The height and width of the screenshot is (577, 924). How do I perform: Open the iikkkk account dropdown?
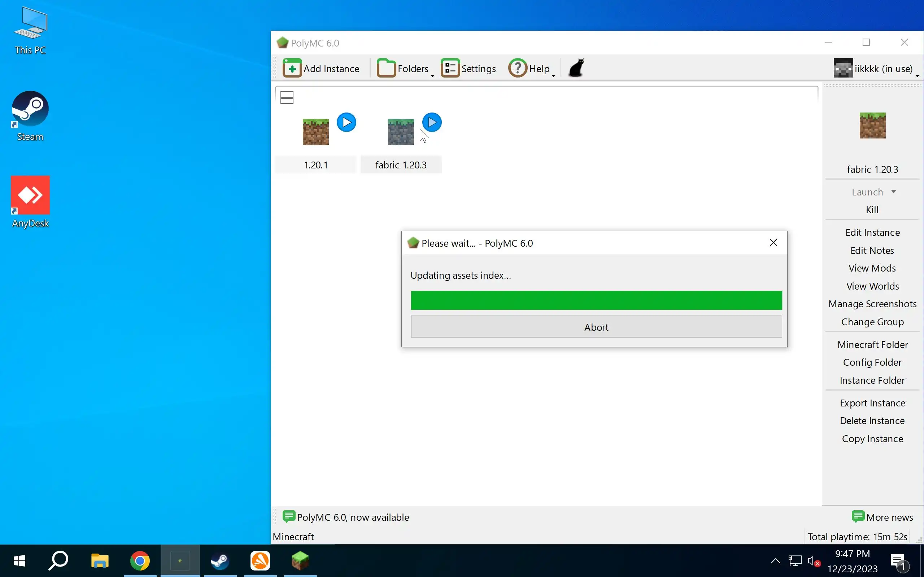[917, 76]
